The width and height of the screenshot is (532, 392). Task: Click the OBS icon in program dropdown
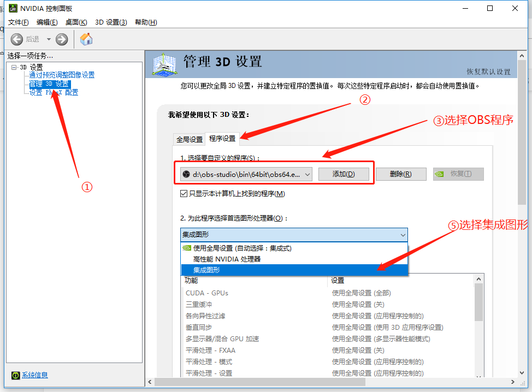[x=186, y=174]
